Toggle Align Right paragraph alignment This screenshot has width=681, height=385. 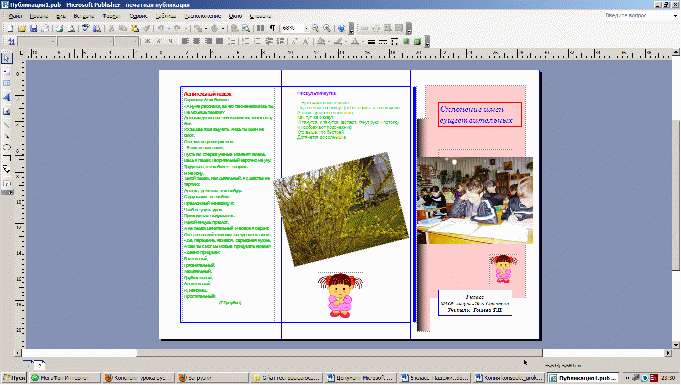click(208, 41)
